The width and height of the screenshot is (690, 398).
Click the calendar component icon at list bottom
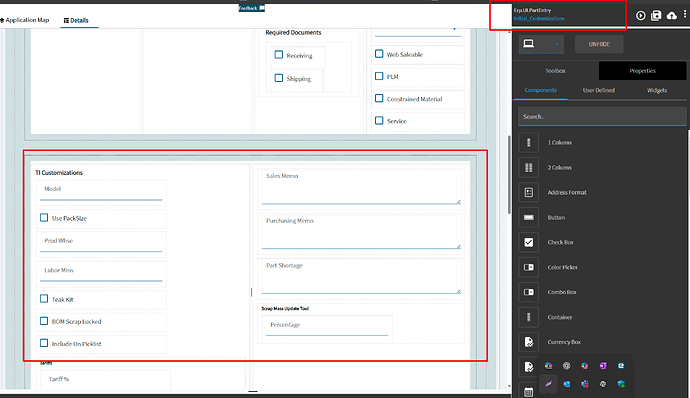(x=529, y=391)
